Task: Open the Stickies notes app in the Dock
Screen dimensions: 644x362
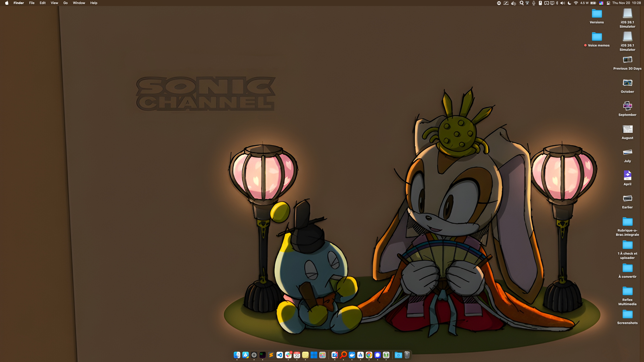Action: (x=305, y=355)
